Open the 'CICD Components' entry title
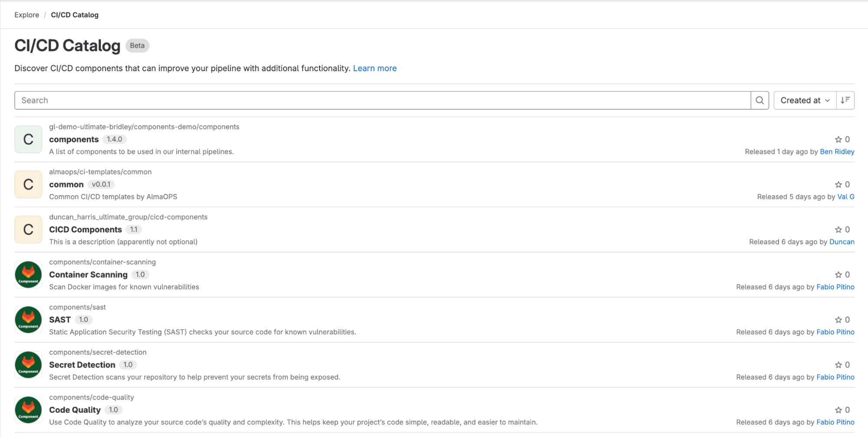 pos(86,230)
